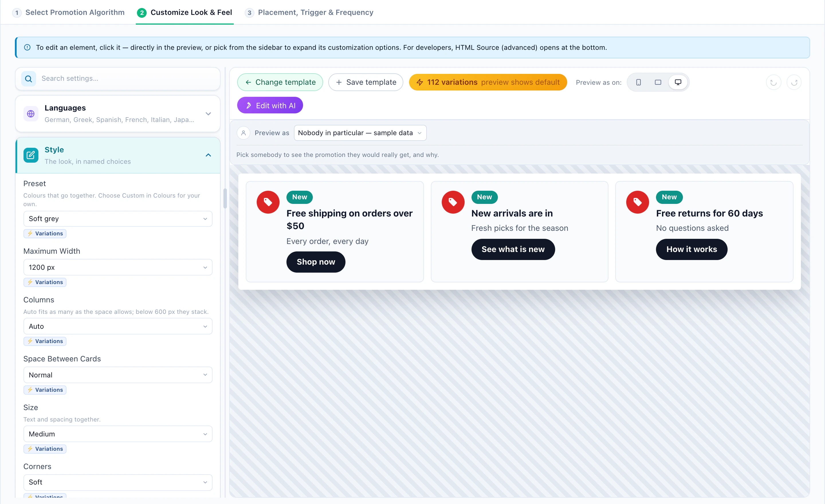Click the undo arrow icon

tap(773, 82)
